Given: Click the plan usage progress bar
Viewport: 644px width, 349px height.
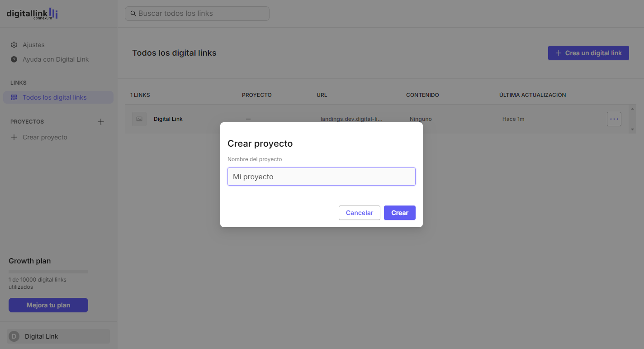Looking at the screenshot, I should tap(48, 272).
